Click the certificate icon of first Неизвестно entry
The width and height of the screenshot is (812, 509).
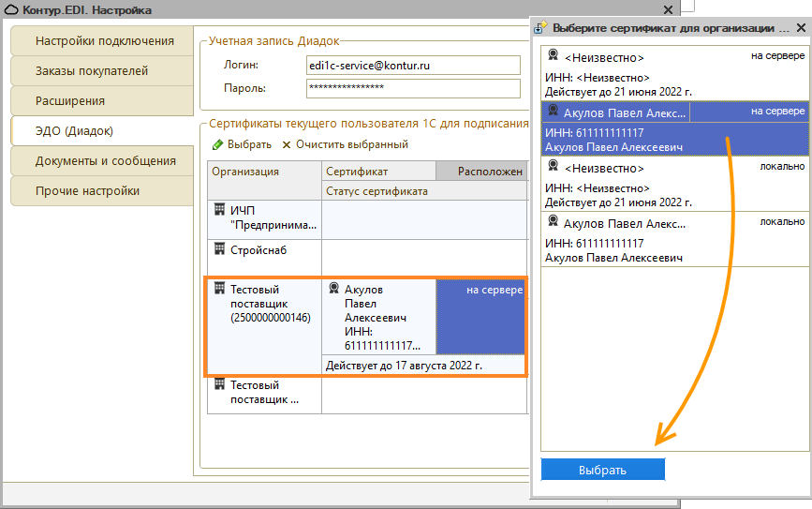tap(554, 55)
